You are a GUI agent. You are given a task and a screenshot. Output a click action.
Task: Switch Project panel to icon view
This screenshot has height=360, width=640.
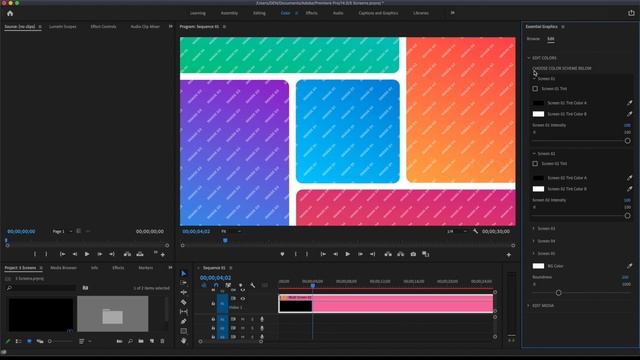tap(29, 341)
